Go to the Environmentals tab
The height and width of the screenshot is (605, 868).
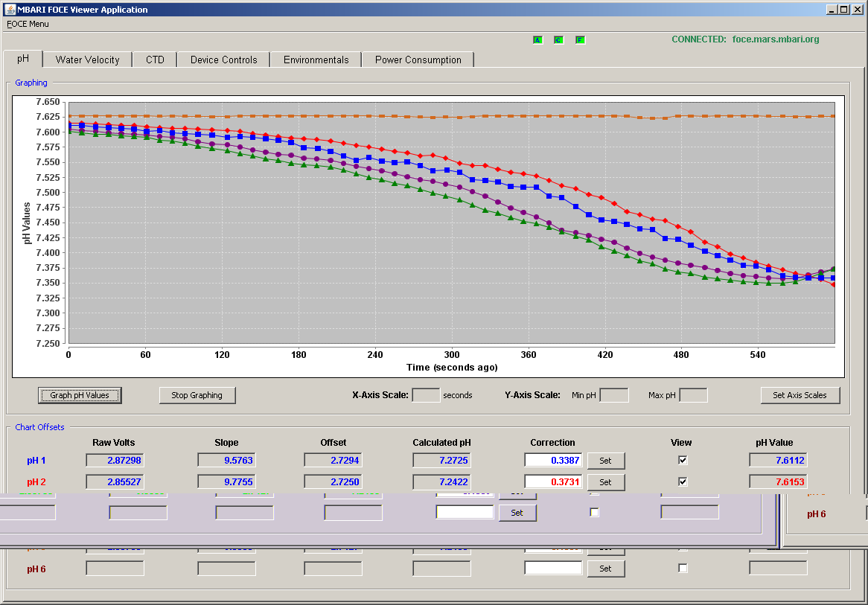pyautogui.click(x=316, y=60)
